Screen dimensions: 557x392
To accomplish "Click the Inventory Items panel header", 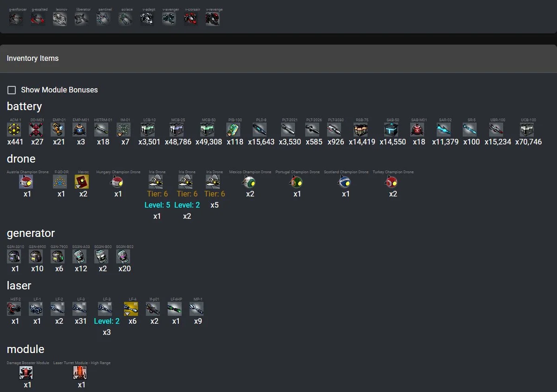I will (x=278, y=59).
